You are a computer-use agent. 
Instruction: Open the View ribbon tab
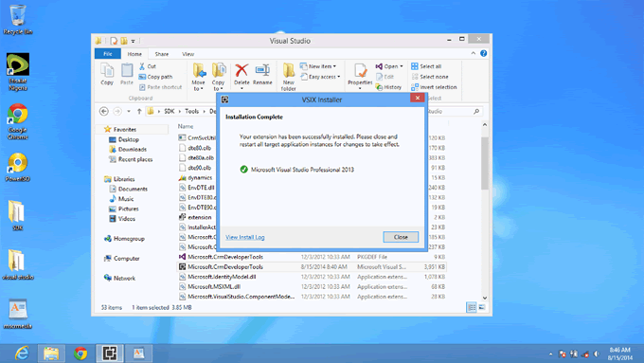tap(188, 54)
